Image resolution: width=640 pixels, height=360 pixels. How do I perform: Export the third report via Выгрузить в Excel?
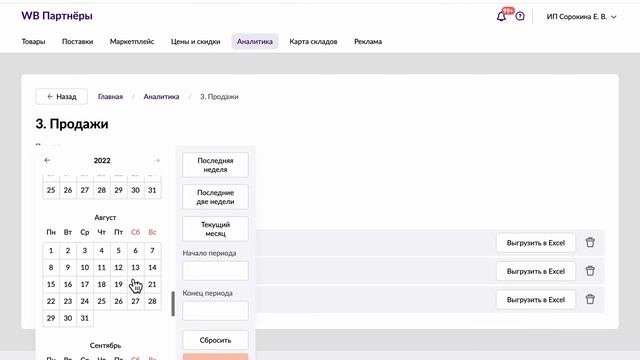(x=536, y=300)
